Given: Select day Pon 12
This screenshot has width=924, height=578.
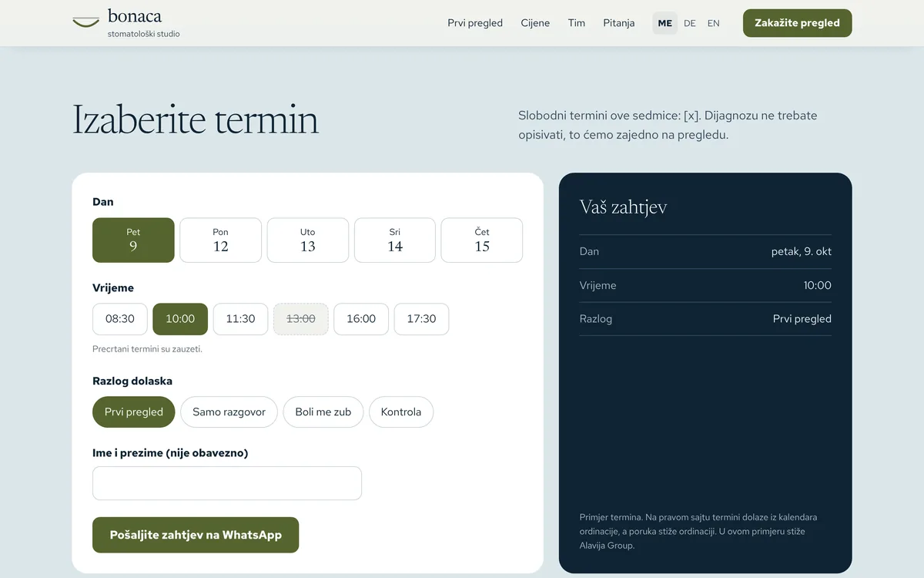Looking at the screenshot, I should 221,240.
